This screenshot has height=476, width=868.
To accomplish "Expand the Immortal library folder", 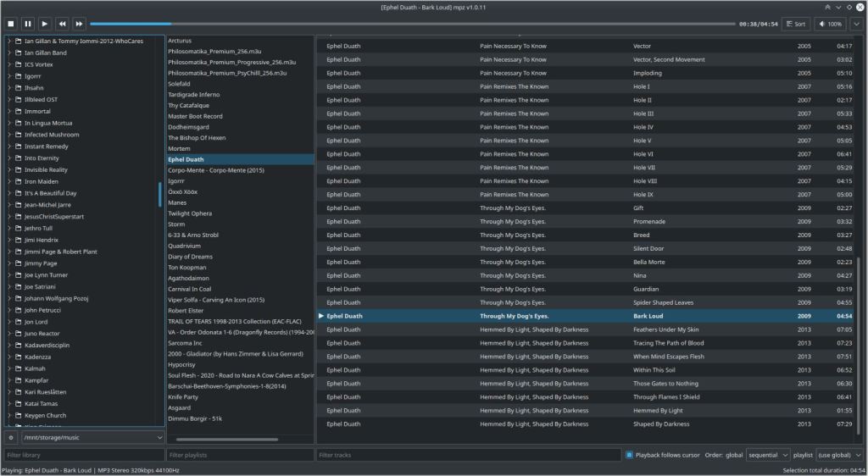I will pyautogui.click(x=8, y=111).
